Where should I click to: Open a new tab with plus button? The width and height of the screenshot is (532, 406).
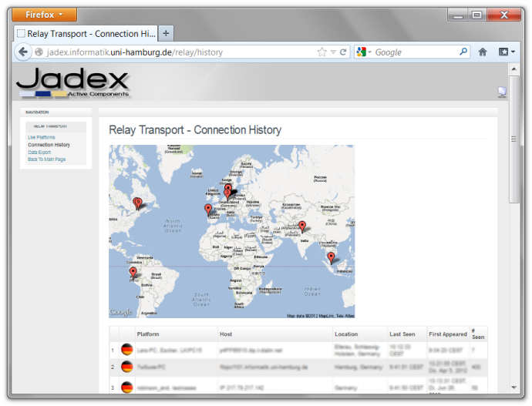(166, 33)
